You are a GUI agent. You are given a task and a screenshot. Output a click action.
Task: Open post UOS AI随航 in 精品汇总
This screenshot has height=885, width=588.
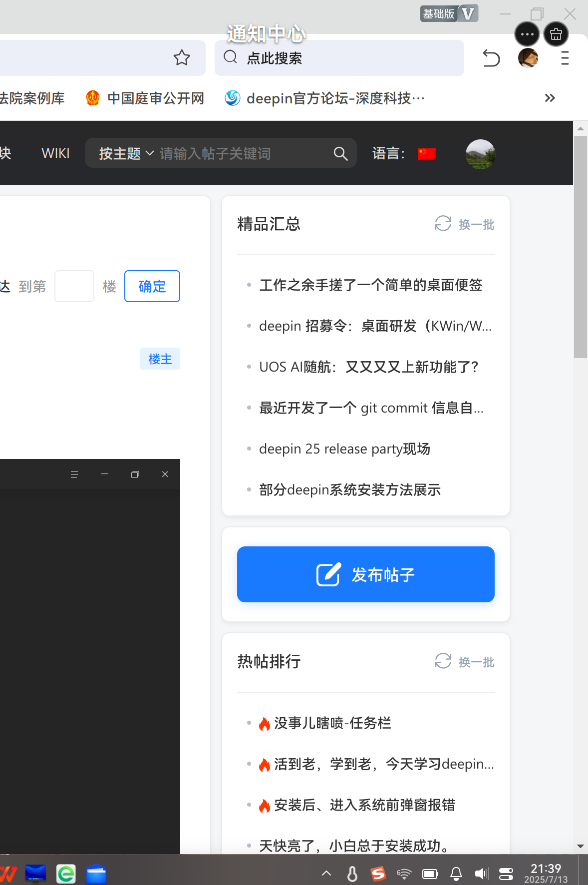[x=369, y=367]
